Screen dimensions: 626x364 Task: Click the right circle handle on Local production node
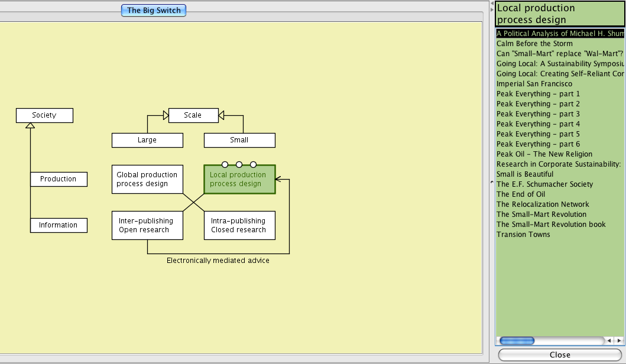tap(253, 165)
